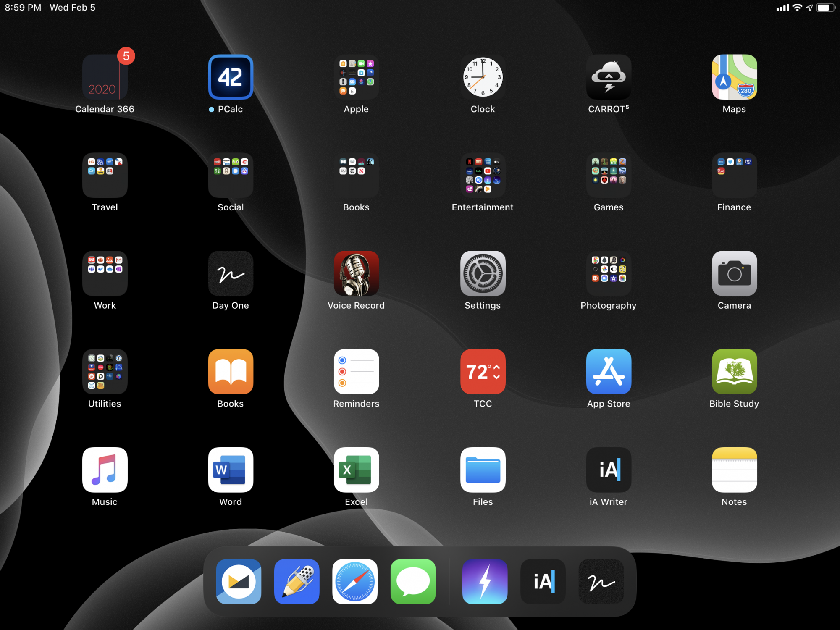Tap the battery indicator in the status bar
Screen dimensions: 840x630
(x=825, y=8)
